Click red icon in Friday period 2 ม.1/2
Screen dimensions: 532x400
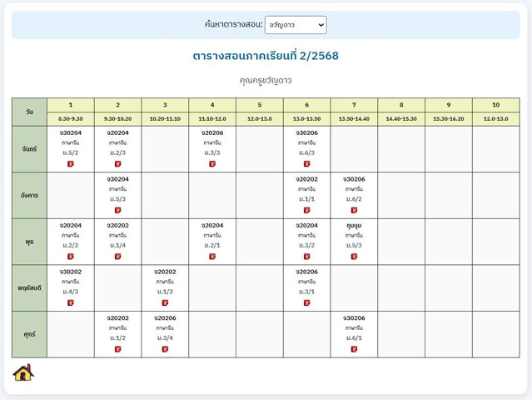(x=118, y=349)
